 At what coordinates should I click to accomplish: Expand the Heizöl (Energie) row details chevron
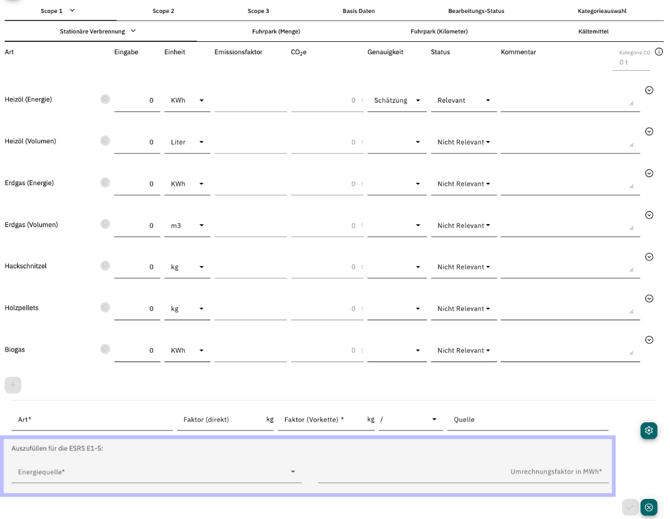click(649, 90)
